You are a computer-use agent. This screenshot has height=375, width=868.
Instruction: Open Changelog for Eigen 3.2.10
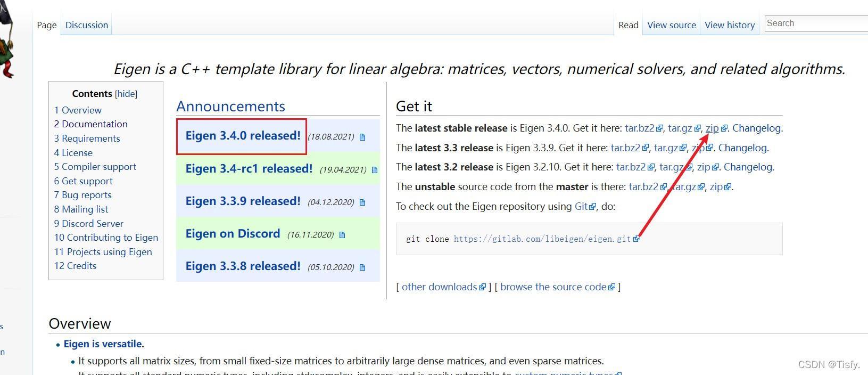point(748,167)
